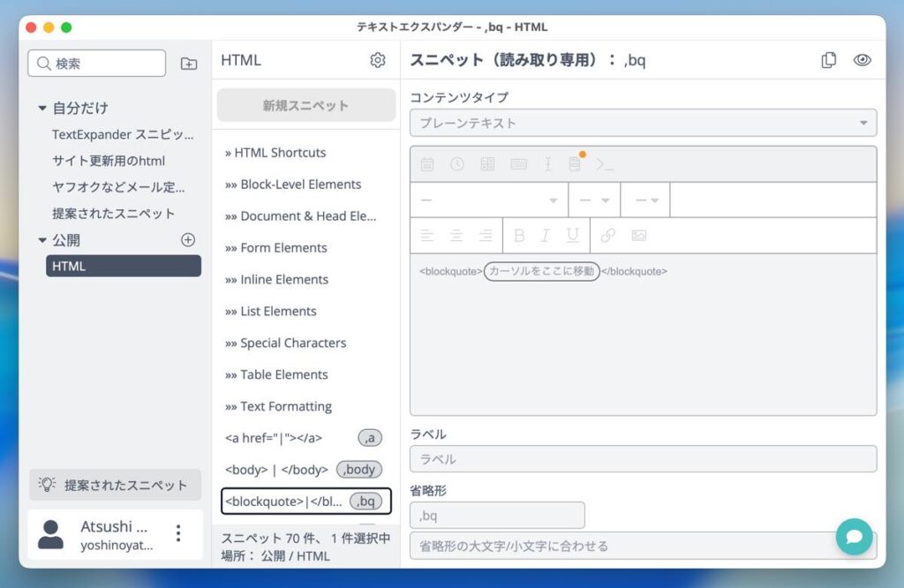Toggle bold formatting
The image size is (904, 588).
coord(519,235)
